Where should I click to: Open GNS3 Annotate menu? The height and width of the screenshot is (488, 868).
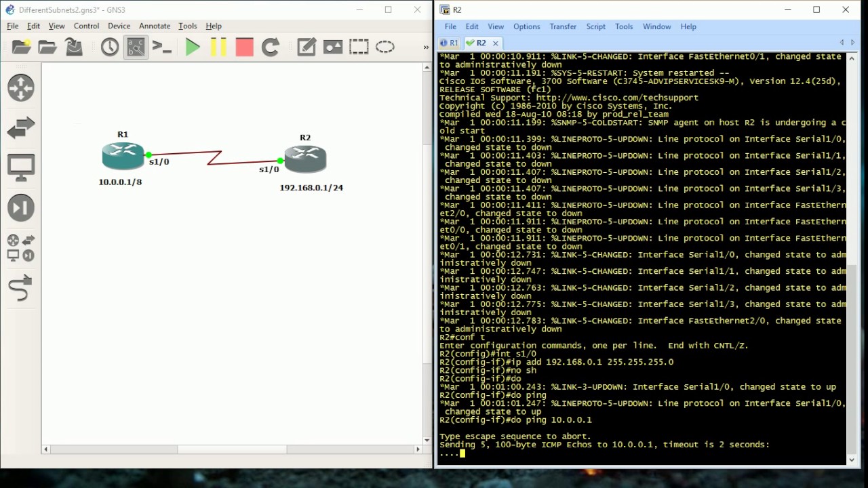[x=155, y=26]
